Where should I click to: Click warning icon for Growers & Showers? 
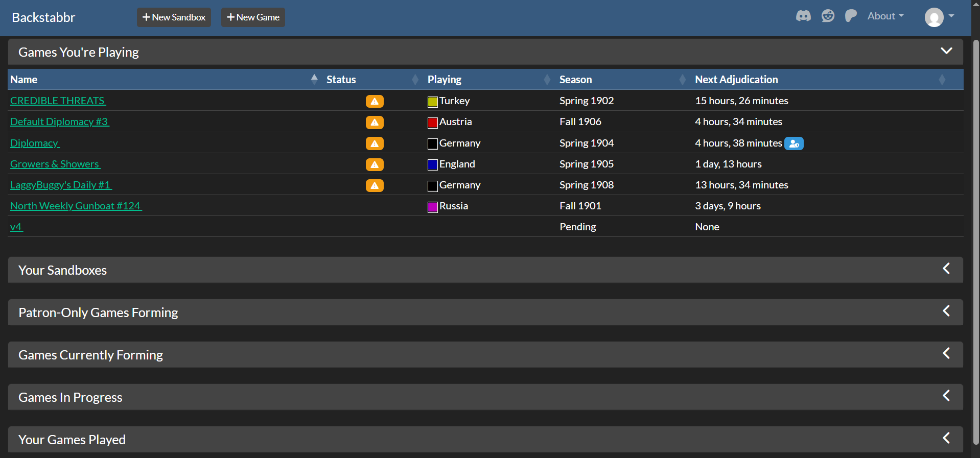pyautogui.click(x=375, y=164)
